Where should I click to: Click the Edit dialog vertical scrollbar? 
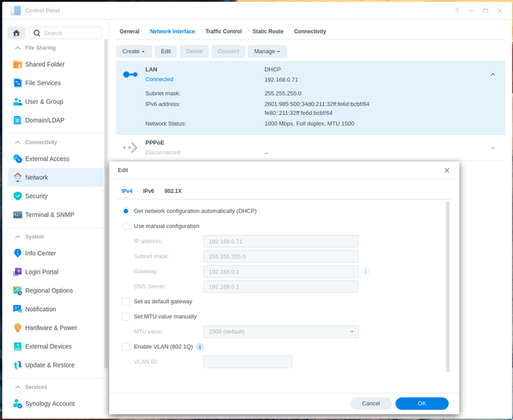point(447,286)
